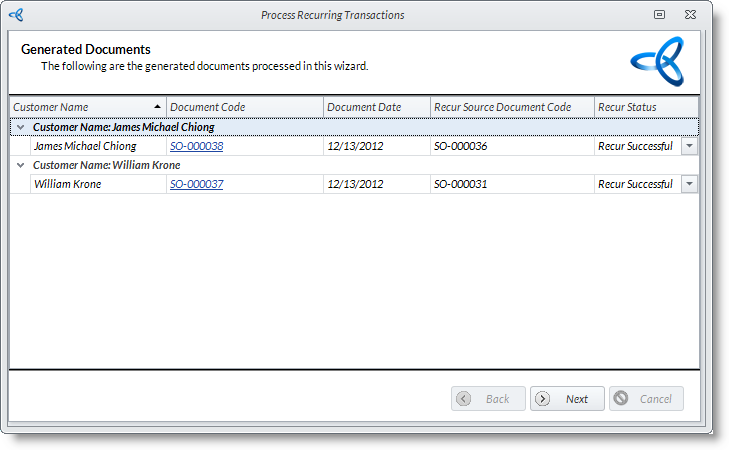This screenshot has height=450, width=729.
Task: Sort by Document Code column header
Action: [x=244, y=107]
